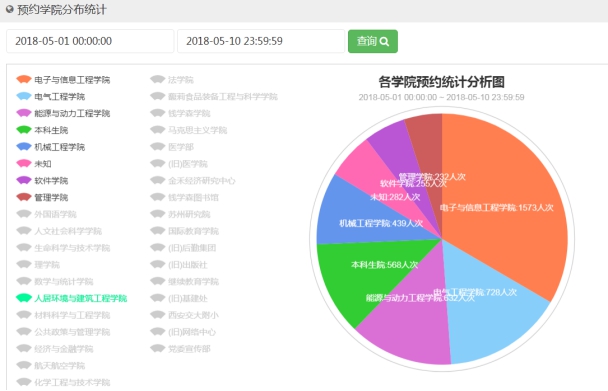Show the 经济与金融学院 legend series

point(55,348)
